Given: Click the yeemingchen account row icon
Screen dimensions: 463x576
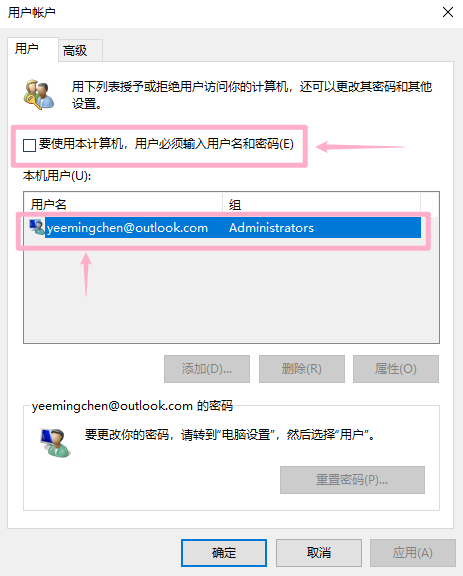Looking at the screenshot, I should pyautogui.click(x=37, y=227).
